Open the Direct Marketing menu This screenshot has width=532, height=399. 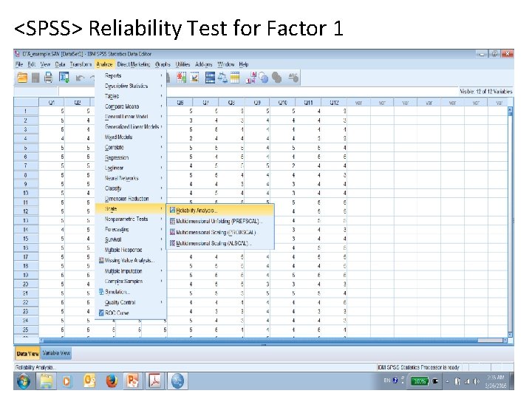[x=133, y=64]
